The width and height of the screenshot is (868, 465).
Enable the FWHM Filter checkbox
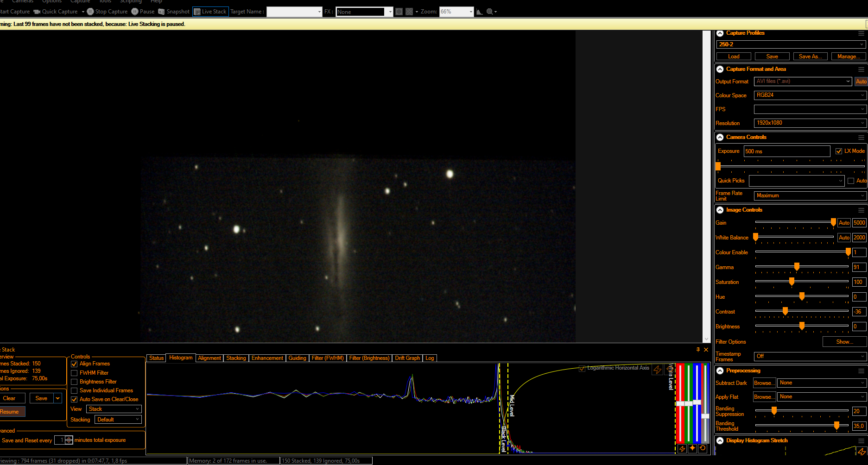(x=74, y=373)
